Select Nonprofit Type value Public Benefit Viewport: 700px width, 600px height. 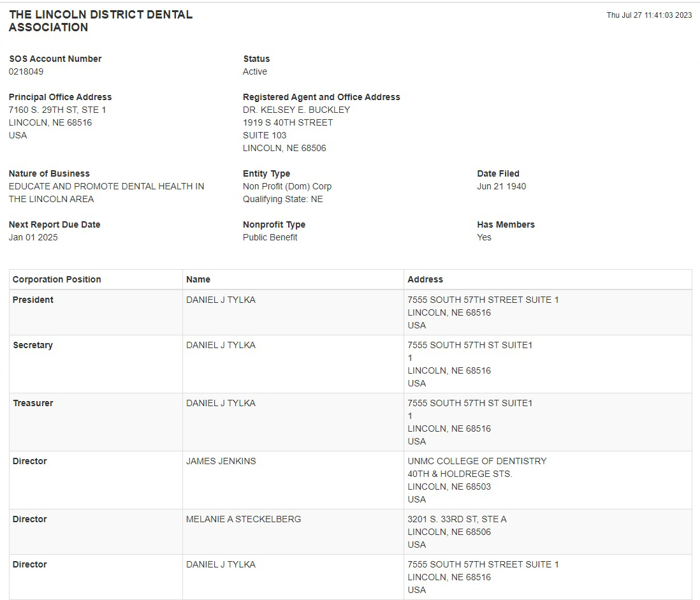[x=270, y=237]
